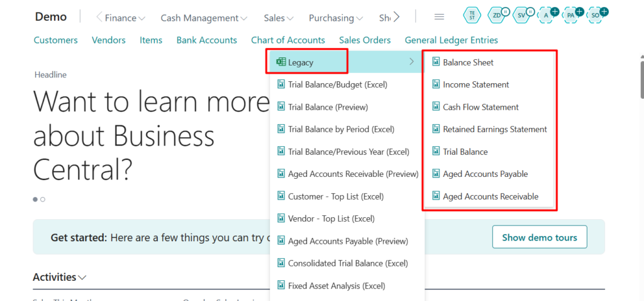Select Trial Balance by Period (Excel)
Viewport: 644px width, 301px height.
point(341,129)
